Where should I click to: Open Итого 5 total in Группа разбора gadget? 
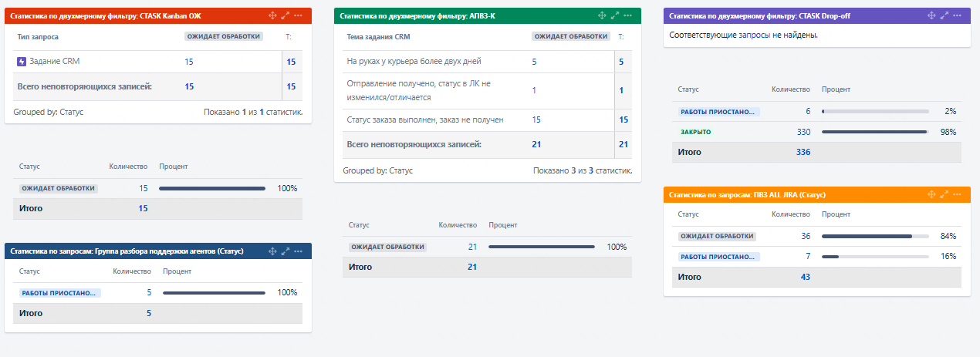[x=149, y=313]
